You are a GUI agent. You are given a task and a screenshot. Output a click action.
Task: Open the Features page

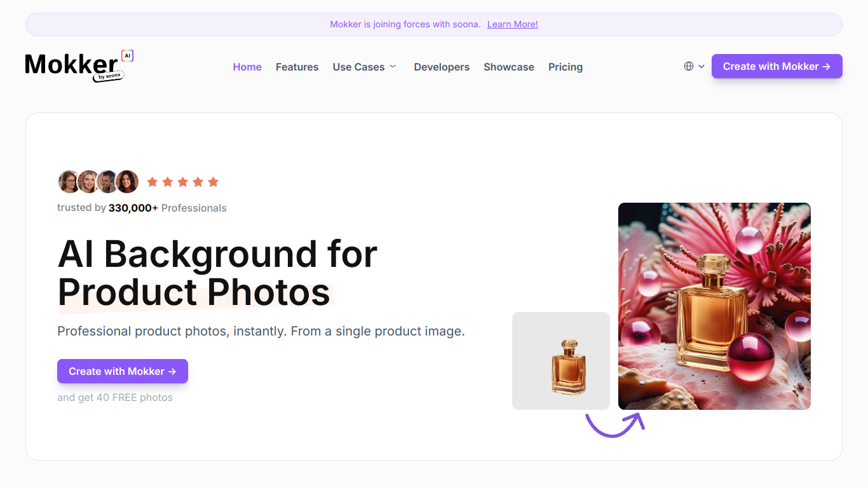297,67
